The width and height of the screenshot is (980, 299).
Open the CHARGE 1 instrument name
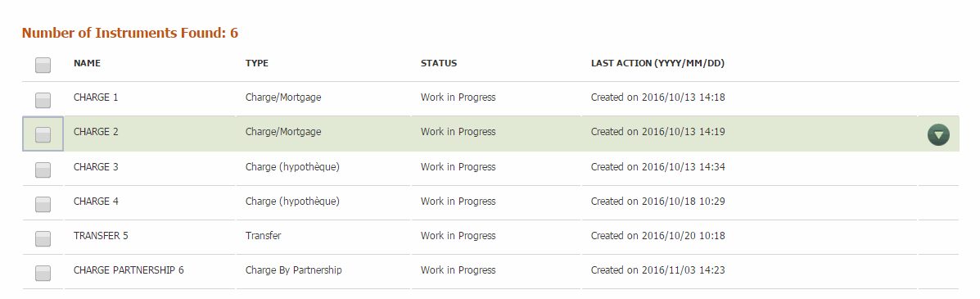pos(96,97)
